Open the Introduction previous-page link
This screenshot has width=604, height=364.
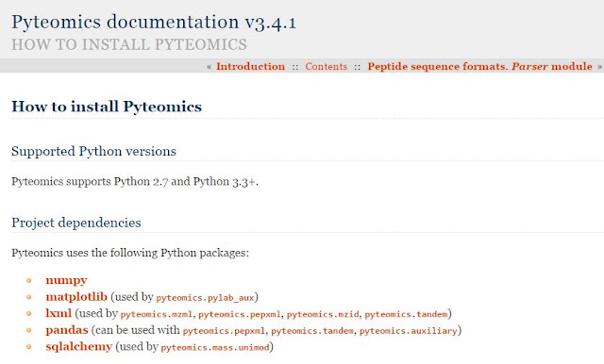tap(250, 66)
